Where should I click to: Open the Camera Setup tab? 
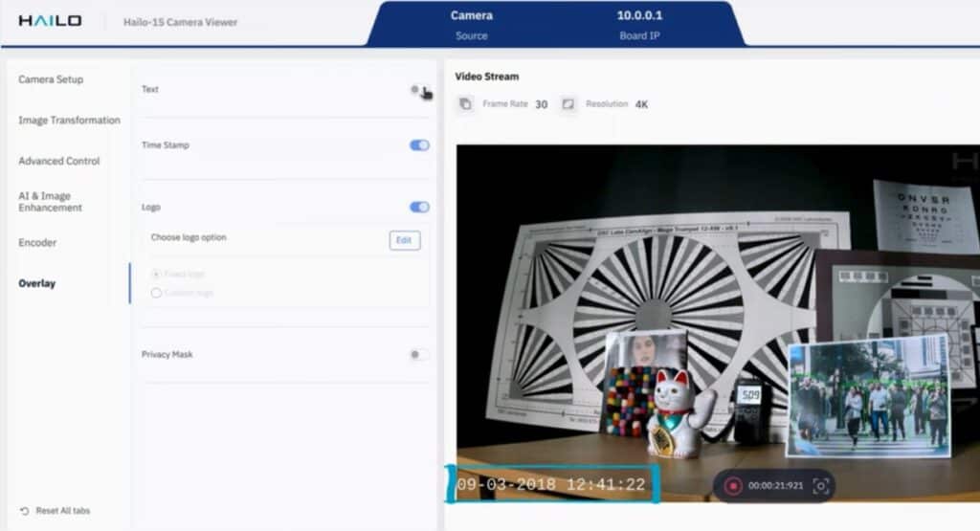[x=51, y=79]
